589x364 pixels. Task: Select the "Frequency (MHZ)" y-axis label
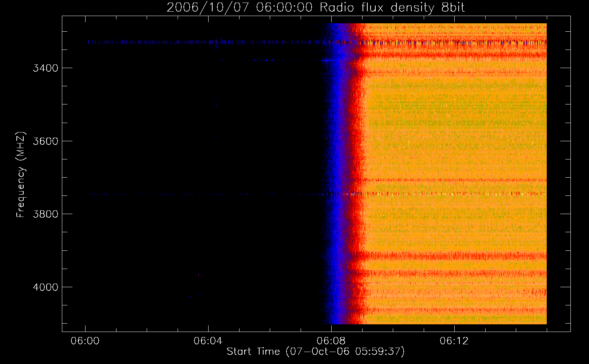21,175
